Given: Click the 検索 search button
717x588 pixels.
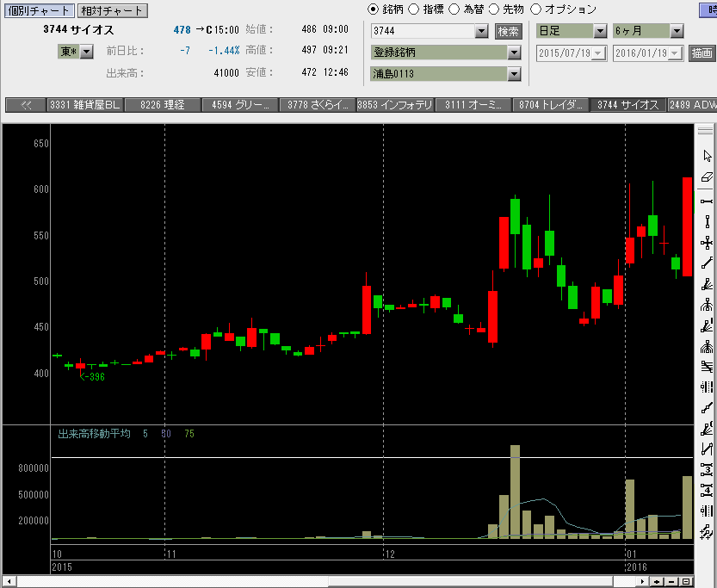Looking at the screenshot, I should pos(509,31).
